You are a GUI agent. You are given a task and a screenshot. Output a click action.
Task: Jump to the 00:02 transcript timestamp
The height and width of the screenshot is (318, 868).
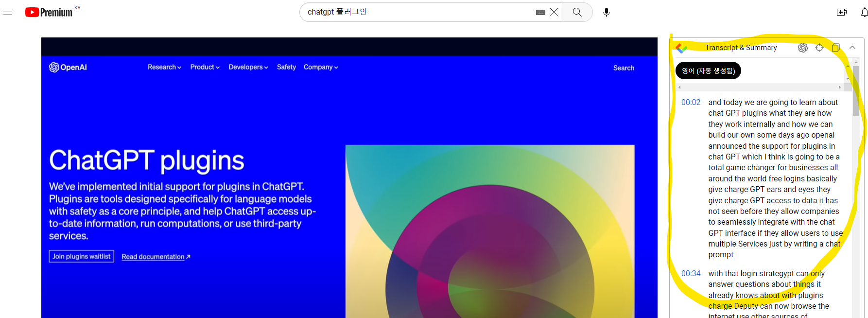pyautogui.click(x=691, y=103)
